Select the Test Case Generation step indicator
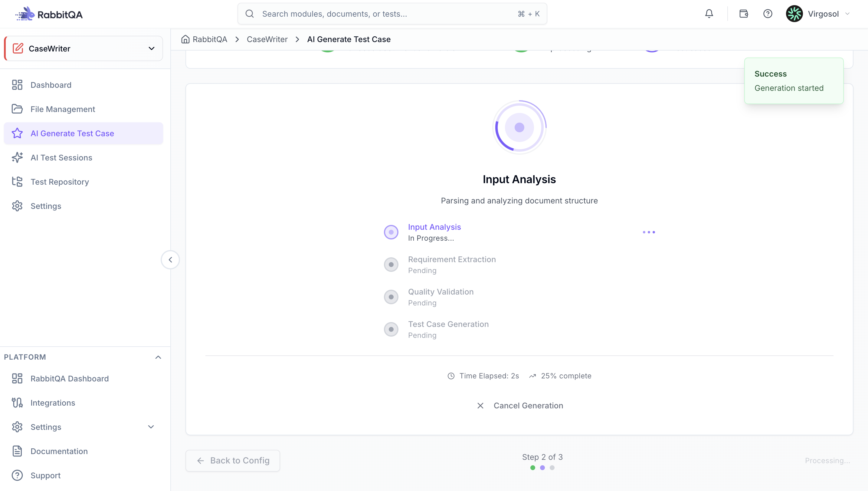This screenshot has height=491, width=868. click(391, 329)
